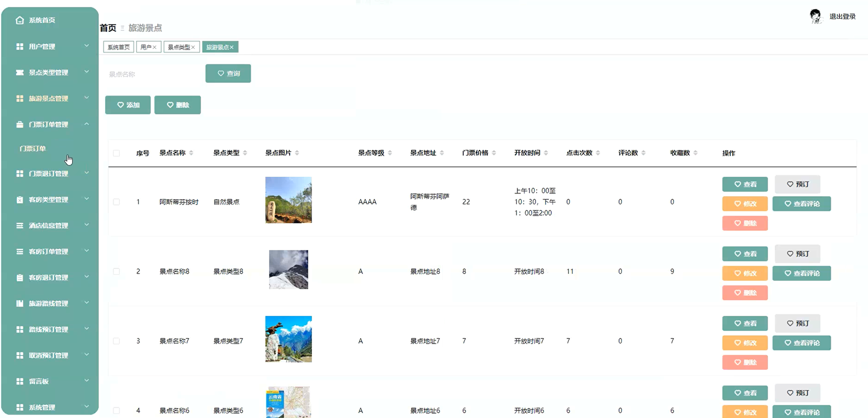868x418 pixels.
Task: Click the 添加 button
Action: click(x=128, y=105)
